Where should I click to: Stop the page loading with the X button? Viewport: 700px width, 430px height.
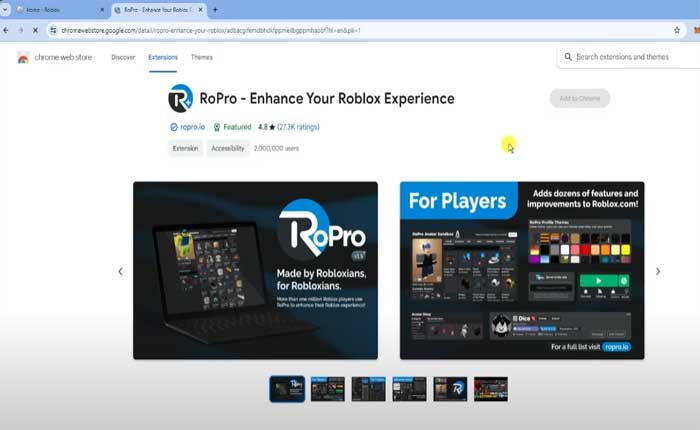(36, 30)
